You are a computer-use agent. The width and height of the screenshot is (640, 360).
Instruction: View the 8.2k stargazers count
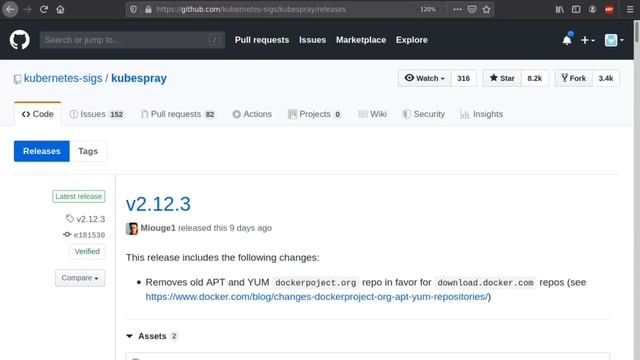pyautogui.click(x=534, y=78)
